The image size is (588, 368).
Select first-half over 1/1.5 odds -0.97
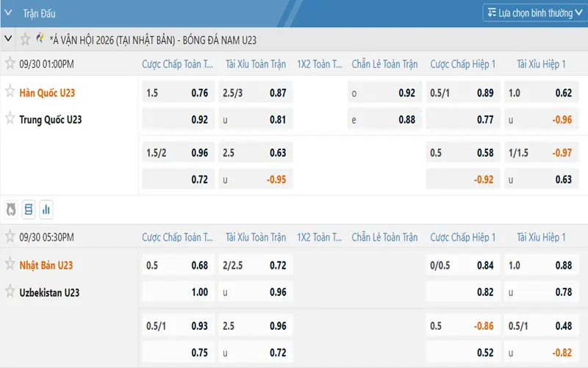[542, 152]
